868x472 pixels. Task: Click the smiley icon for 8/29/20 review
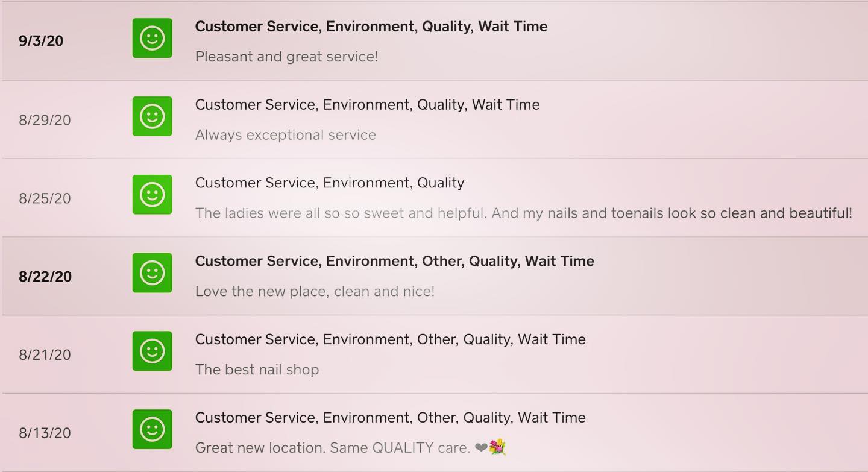[152, 116]
